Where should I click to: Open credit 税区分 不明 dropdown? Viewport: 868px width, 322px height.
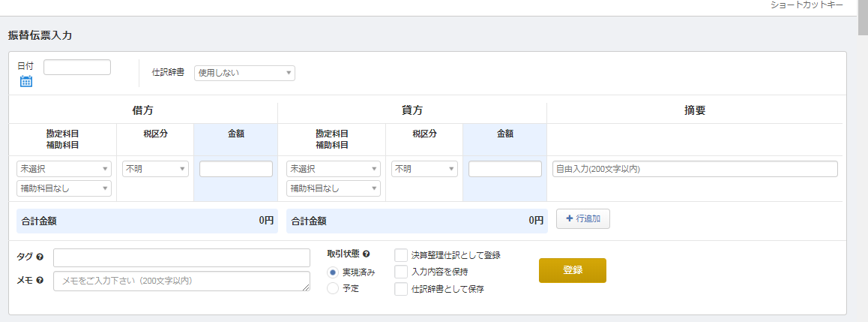tap(424, 169)
